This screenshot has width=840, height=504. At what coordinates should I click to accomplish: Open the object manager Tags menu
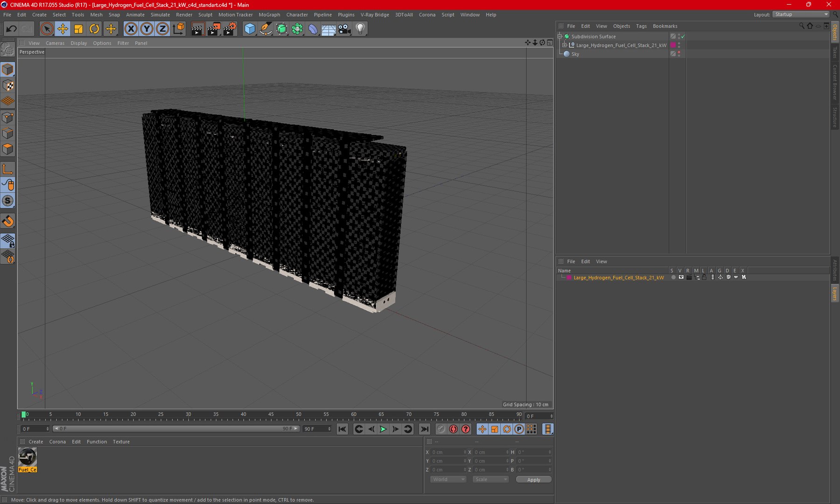pos(641,26)
